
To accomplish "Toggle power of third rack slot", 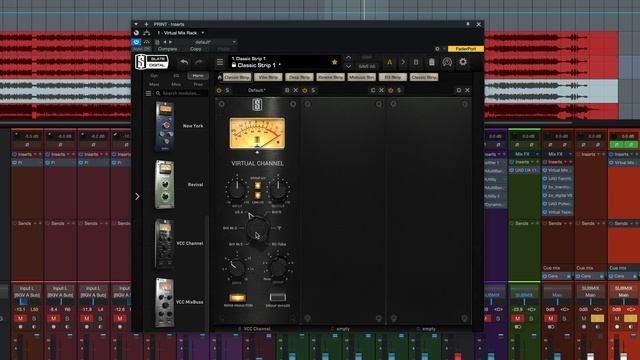I will click(390, 90).
